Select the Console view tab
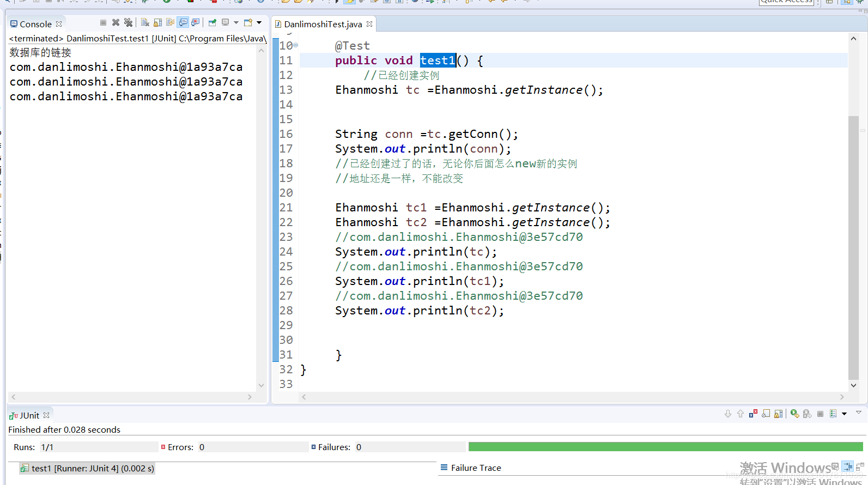The image size is (868, 485). pyautogui.click(x=36, y=24)
